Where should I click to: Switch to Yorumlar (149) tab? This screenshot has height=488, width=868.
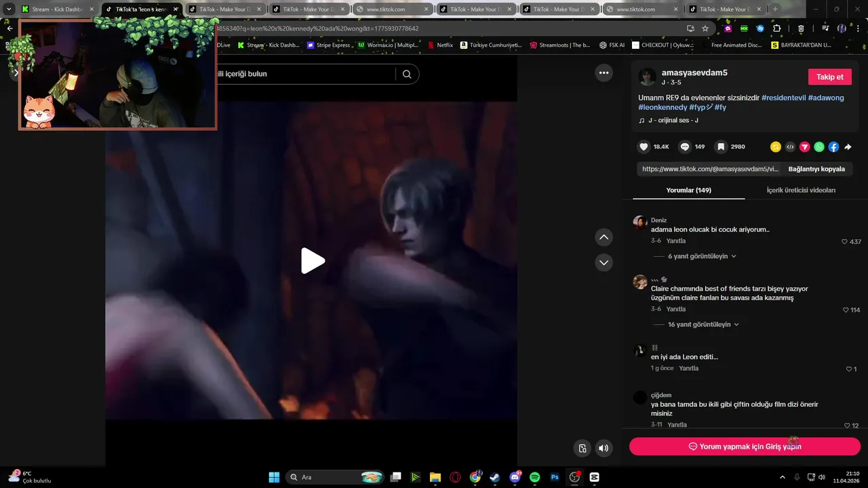point(688,190)
